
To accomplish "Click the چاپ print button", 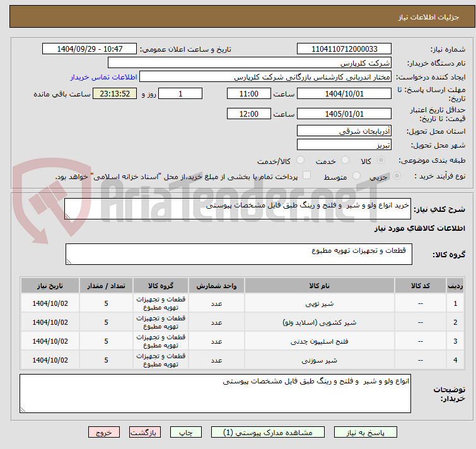I will 186,433.
